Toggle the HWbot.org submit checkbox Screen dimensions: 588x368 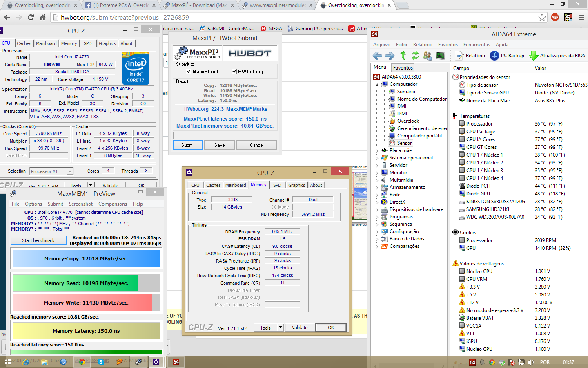pos(234,72)
